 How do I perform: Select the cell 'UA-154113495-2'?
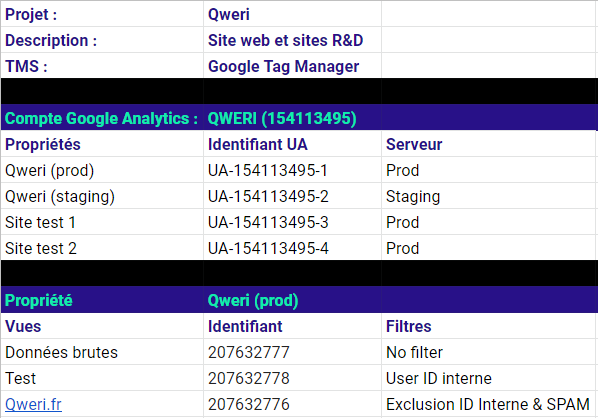click(293, 196)
